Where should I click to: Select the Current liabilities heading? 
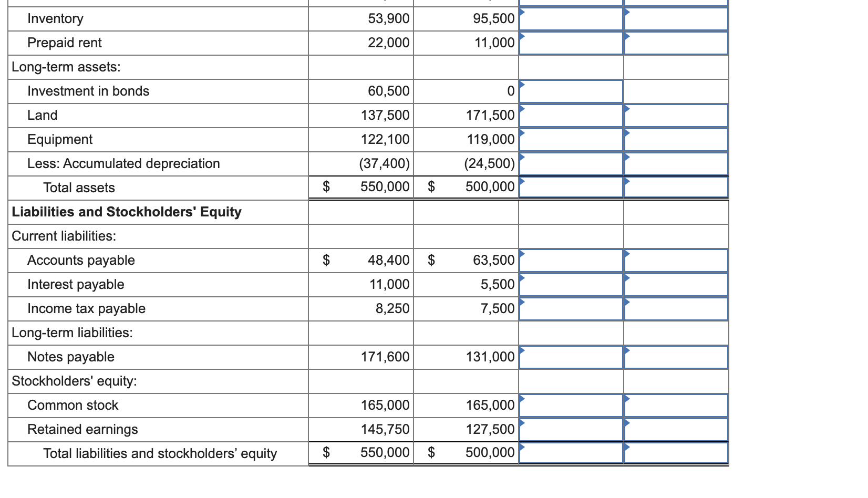[x=64, y=236]
